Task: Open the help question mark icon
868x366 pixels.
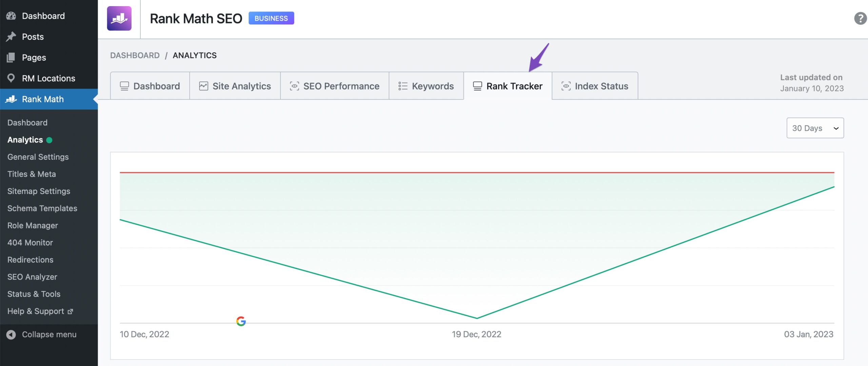Action: click(x=860, y=19)
